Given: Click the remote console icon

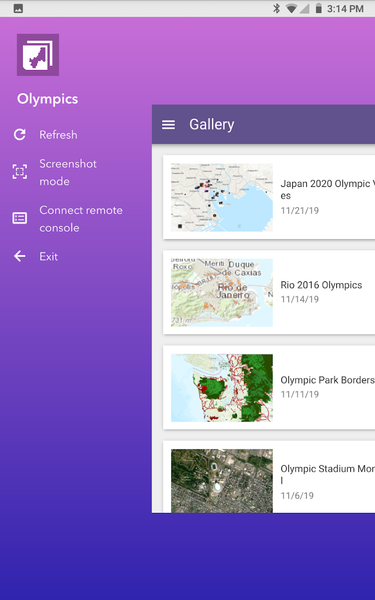Looking at the screenshot, I should pyautogui.click(x=20, y=218).
